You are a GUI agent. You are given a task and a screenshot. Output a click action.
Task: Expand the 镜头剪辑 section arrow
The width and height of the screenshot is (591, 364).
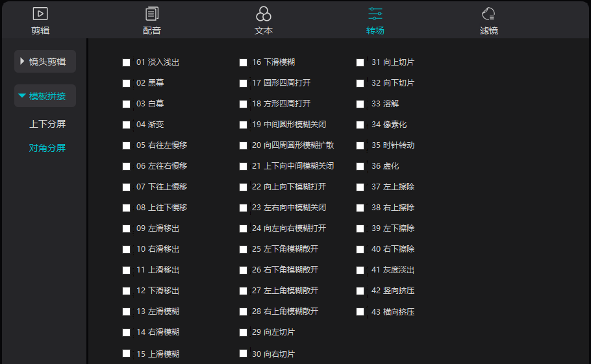[22, 61]
